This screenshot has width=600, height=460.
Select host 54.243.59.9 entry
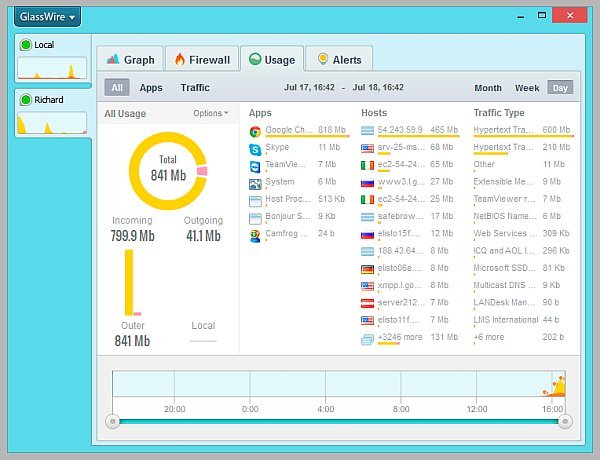click(410, 130)
